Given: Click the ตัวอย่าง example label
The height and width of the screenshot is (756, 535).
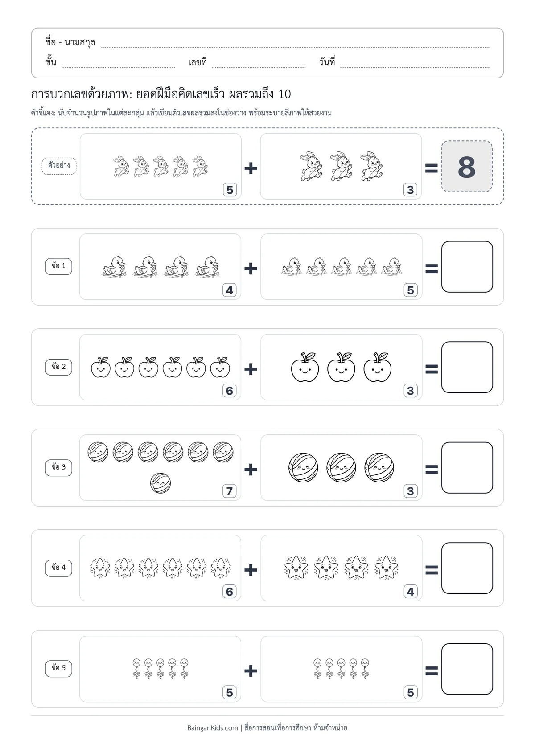Looking at the screenshot, I should [x=59, y=166].
